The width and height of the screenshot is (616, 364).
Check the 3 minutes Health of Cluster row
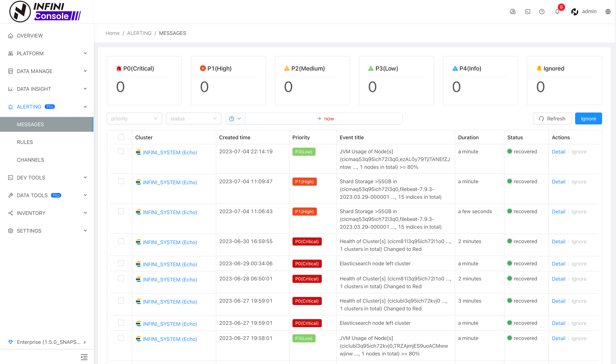pyautogui.click(x=121, y=300)
